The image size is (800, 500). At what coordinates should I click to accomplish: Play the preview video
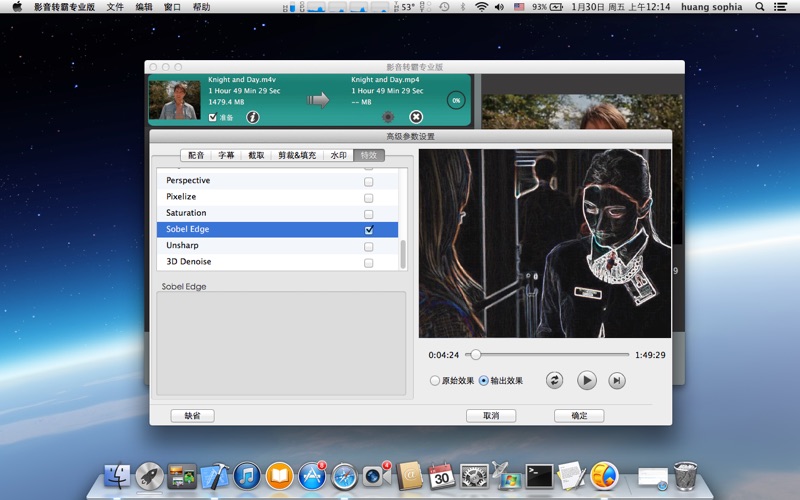click(x=587, y=380)
